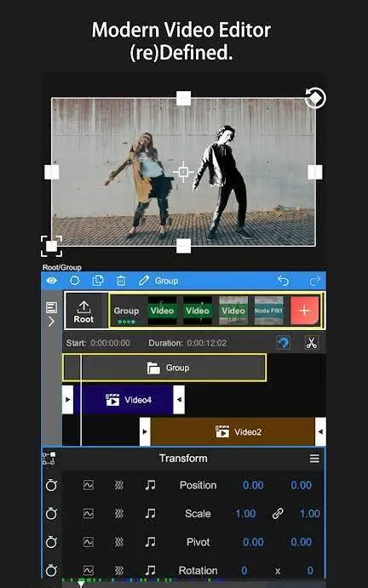Click the Rotation wiggle/chevrons icon
The image size is (368, 588).
(119, 570)
